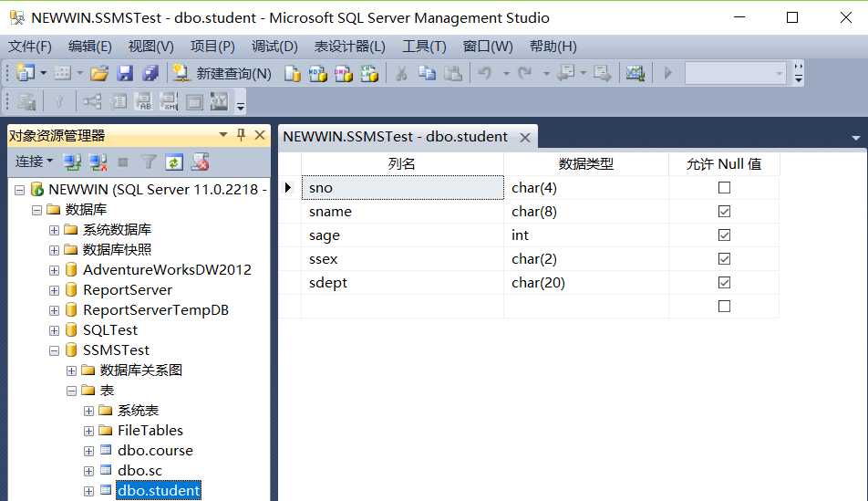Click the sname column name cell
868x501 pixels.
pos(402,212)
